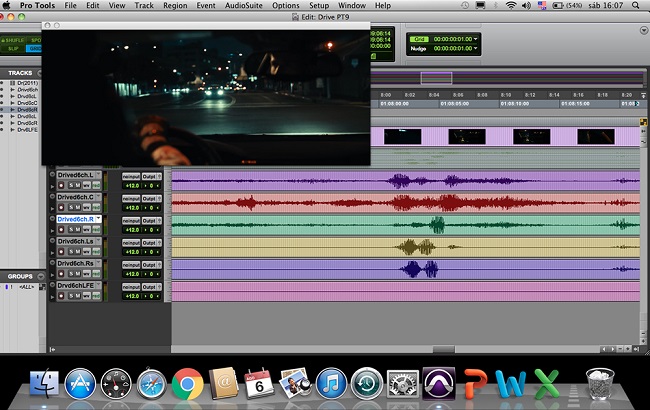Click the +12.0 volume field on Drivd6ch.Rs

[131, 274]
